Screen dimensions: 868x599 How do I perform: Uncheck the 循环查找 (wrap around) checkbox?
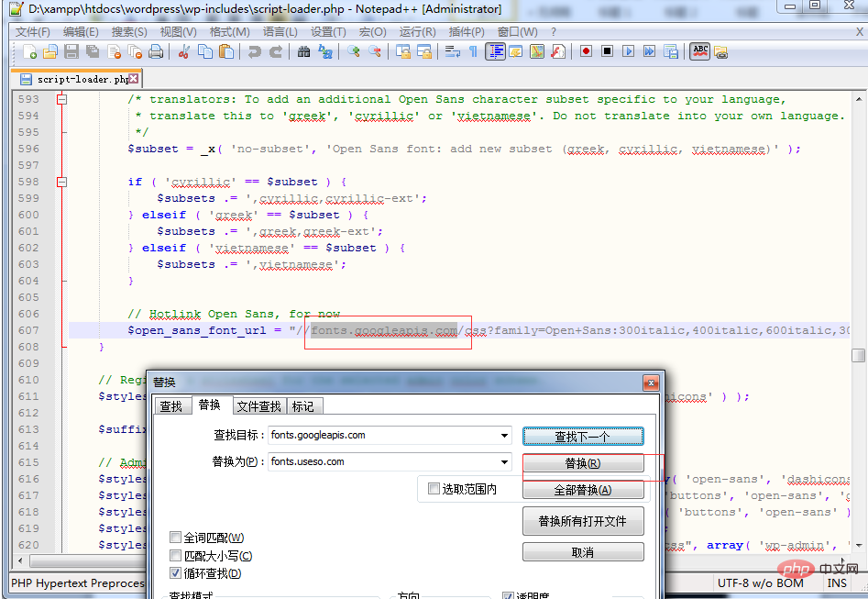pyautogui.click(x=176, y=574)
